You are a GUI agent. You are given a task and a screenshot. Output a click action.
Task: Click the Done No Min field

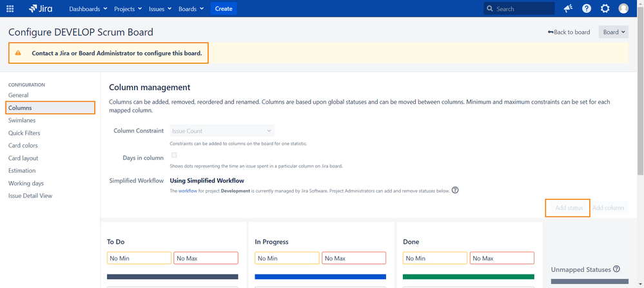(435, 258)
